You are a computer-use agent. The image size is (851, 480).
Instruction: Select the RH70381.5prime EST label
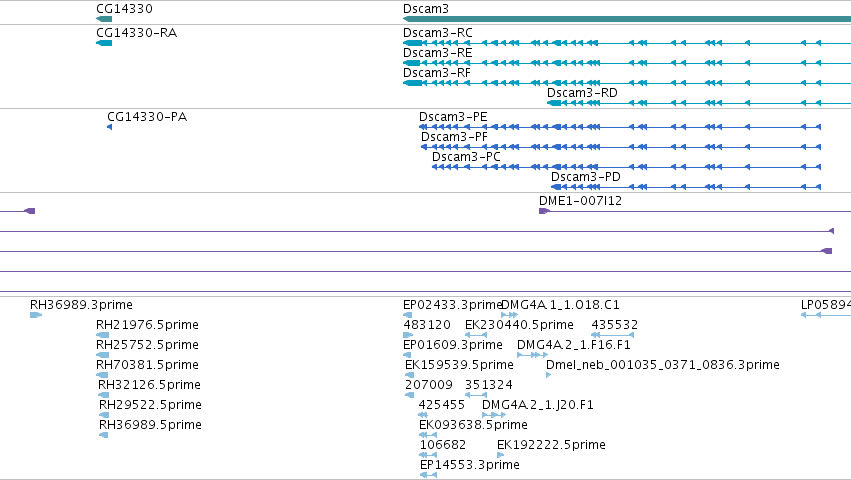[147, 365]
